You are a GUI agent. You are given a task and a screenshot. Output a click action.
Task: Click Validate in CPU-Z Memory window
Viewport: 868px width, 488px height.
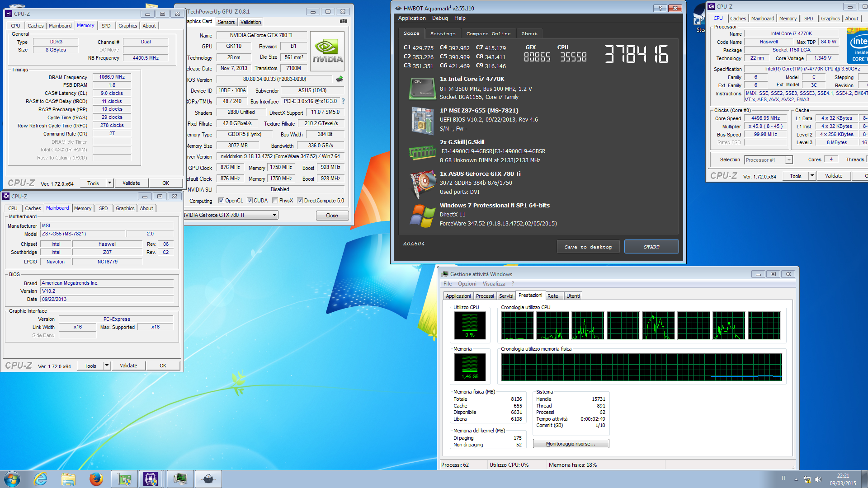pyautogui.click(x=131, y=183)
